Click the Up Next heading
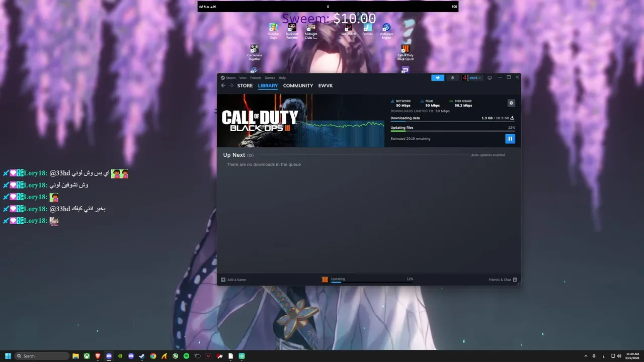 click(234, 155)
